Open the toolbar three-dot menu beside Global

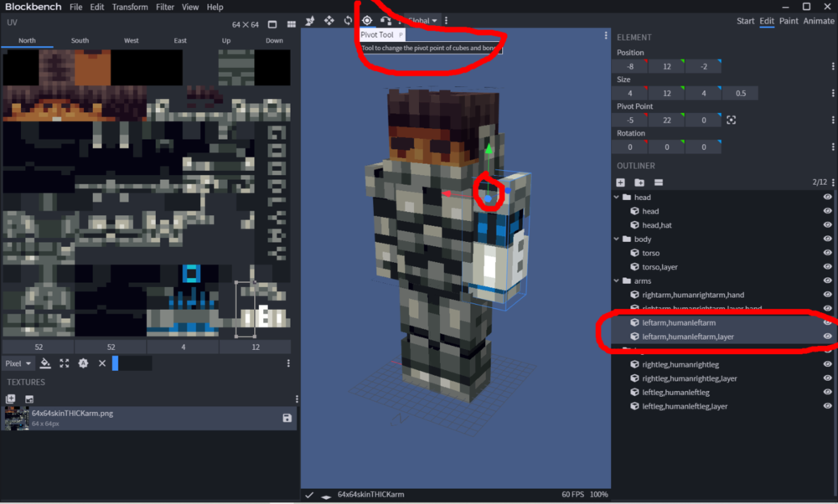point(447,21)
